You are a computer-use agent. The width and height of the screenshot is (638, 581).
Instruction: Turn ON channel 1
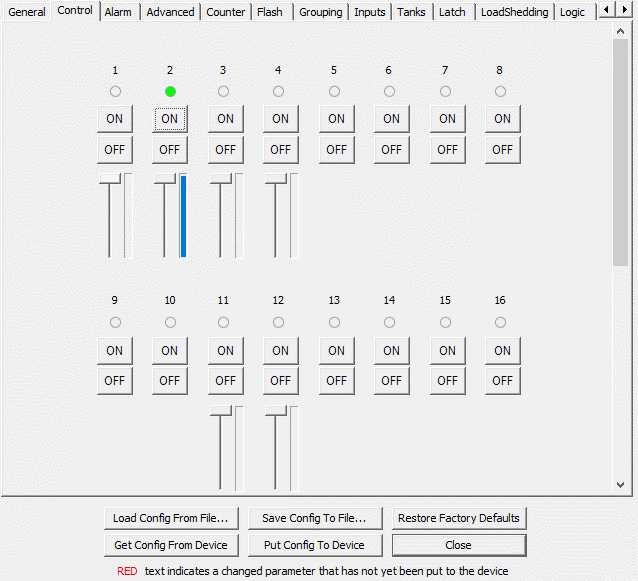coord(115,119)
